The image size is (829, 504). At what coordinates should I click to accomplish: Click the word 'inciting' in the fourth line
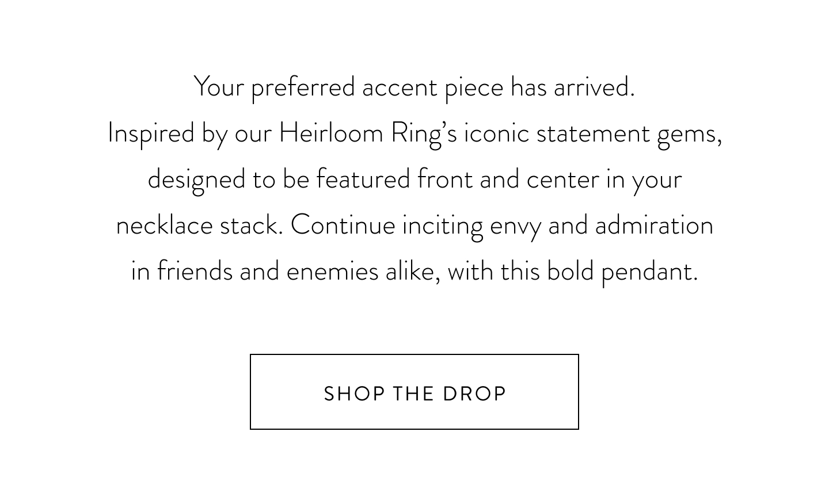[x=443, y=226]
